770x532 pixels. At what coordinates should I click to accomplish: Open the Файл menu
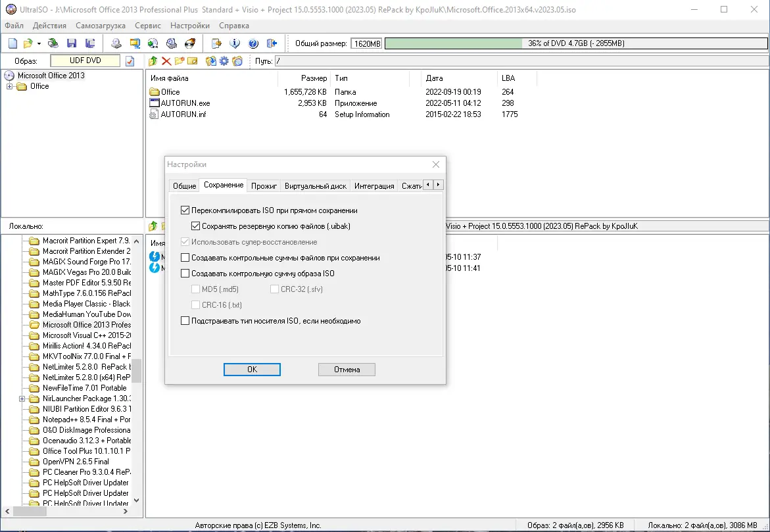tap(14, 26)
